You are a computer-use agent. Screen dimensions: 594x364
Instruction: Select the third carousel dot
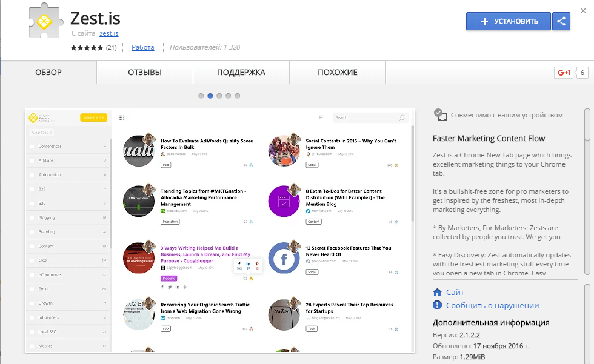(219, 96)
